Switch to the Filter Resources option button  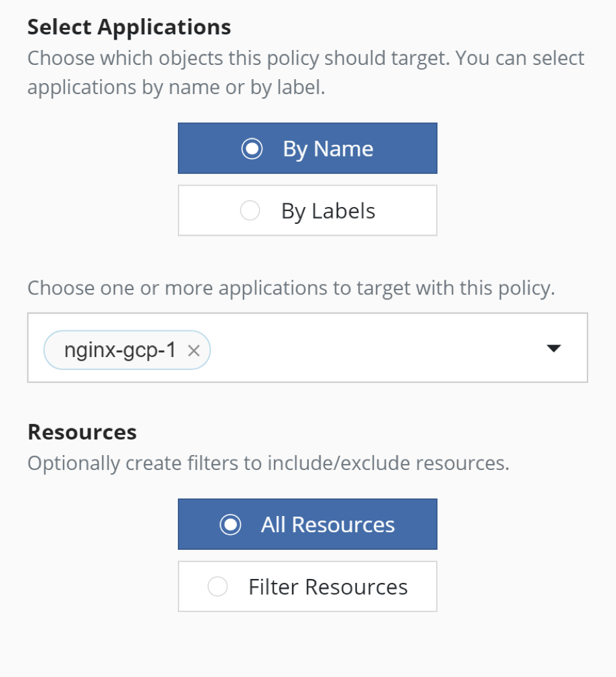pos(308,586)
